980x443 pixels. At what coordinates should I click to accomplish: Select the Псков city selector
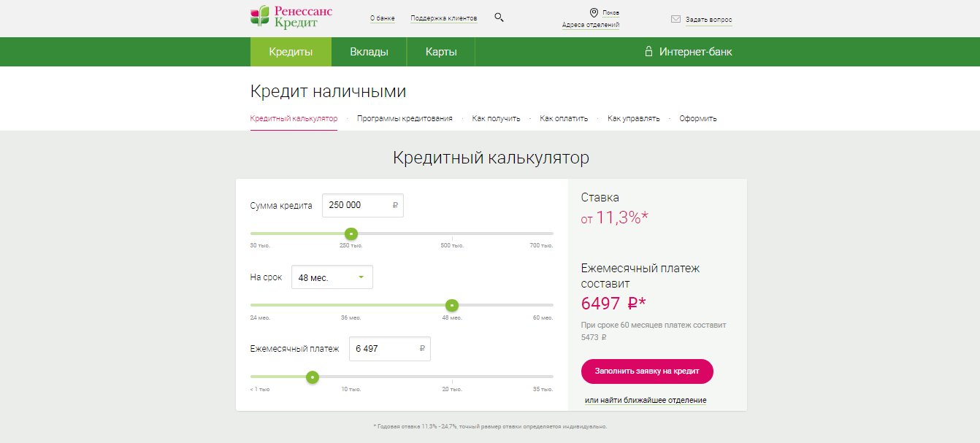[x=610, y=13]
